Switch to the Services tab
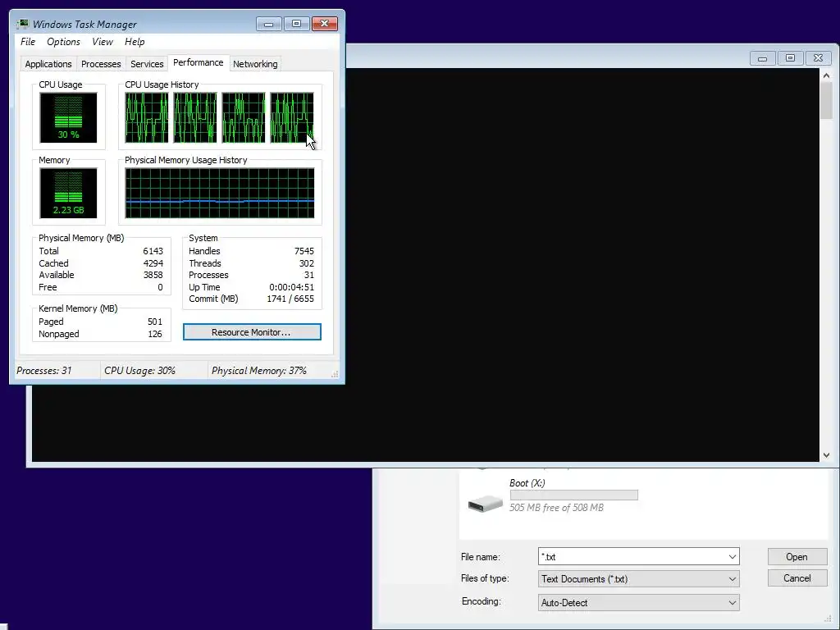Image resolution: width=840 pixels, height=630 pixels. pos(147,64)
